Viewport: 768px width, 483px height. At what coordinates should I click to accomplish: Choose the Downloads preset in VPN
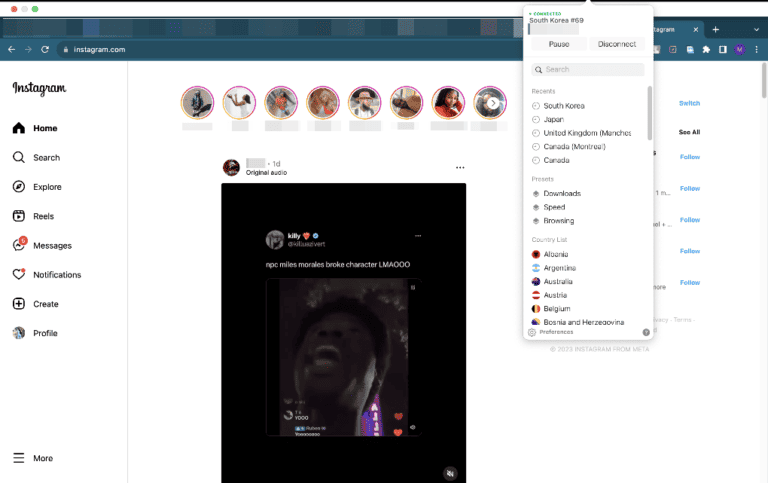(561, 193)
